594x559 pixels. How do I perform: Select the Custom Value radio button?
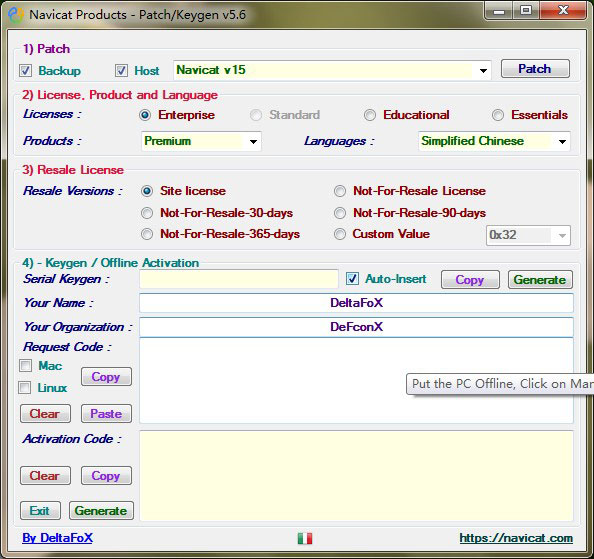tap(340, 234)
